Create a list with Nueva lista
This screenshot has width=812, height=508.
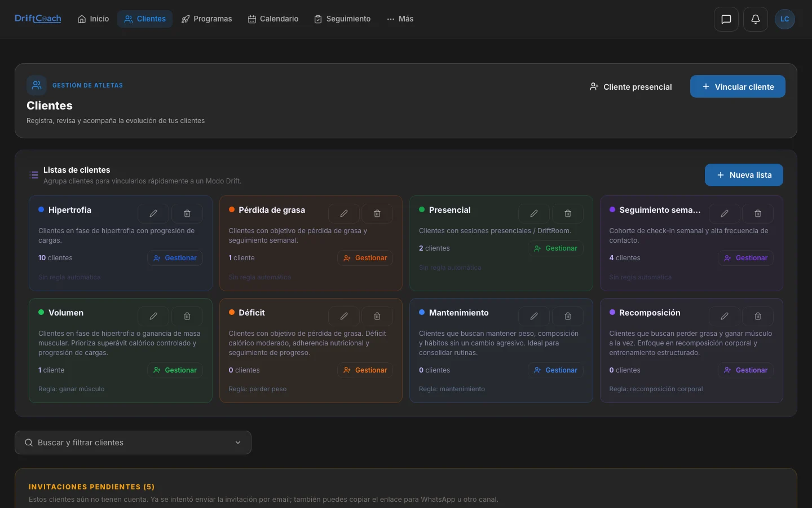click(744, 175)
